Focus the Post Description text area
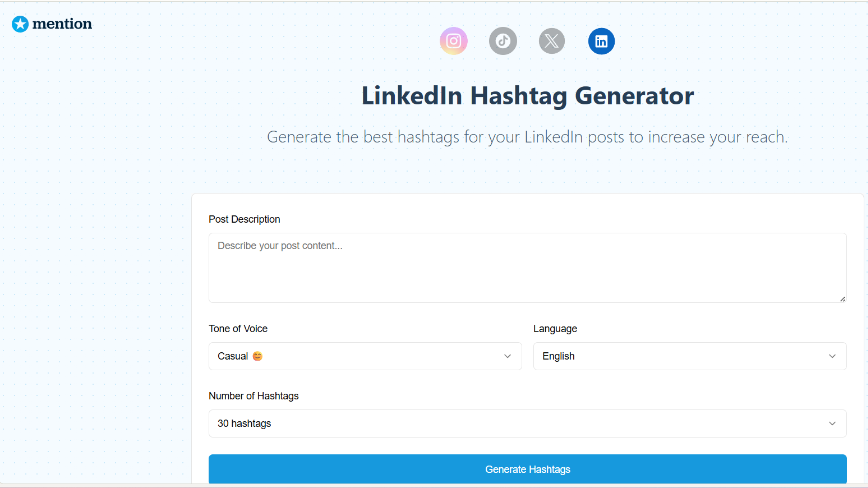Viewport: 868px width, 488px height. click(527, 268)
